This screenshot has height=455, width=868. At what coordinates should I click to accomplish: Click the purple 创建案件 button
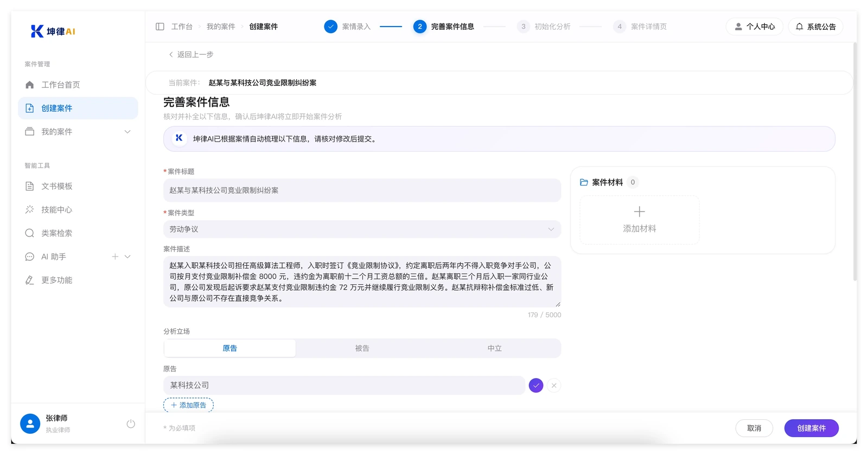pyautogui.click(x=812, y=428)
